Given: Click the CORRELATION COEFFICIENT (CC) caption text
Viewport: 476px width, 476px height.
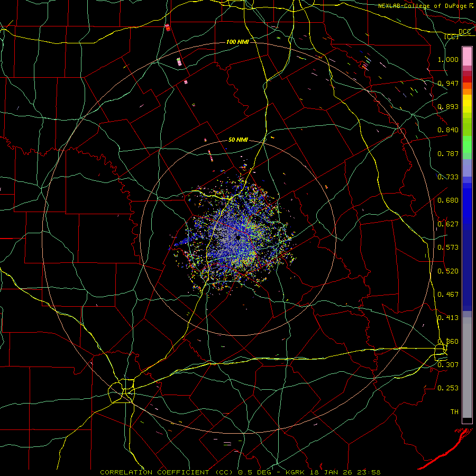Looking at the screenshot, I should [167, 472].
